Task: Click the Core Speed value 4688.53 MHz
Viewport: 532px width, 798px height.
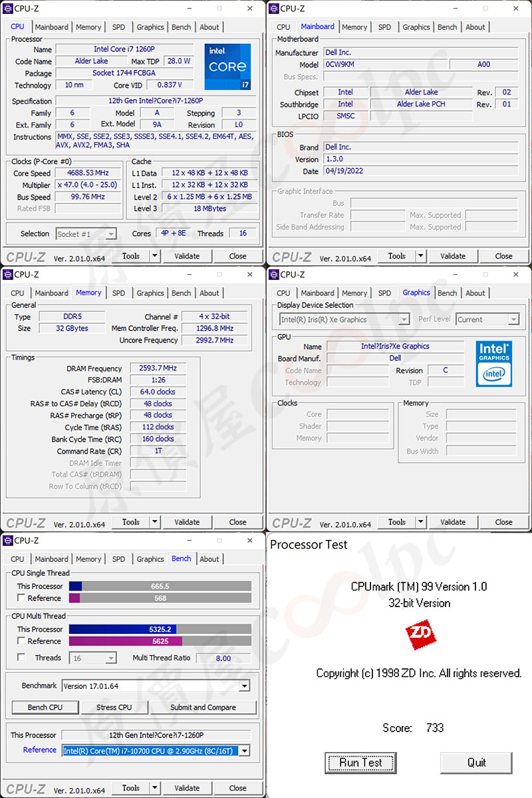Action: pos(87,173)
